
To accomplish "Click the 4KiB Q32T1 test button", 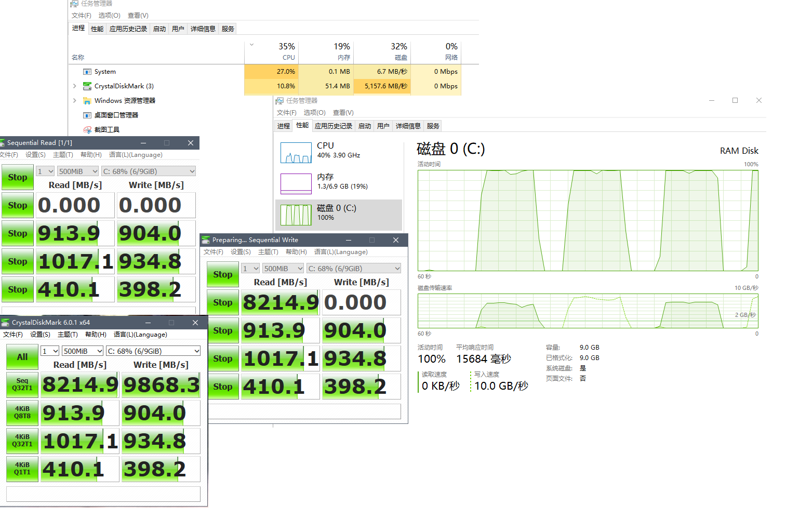I will click(22, 441).
